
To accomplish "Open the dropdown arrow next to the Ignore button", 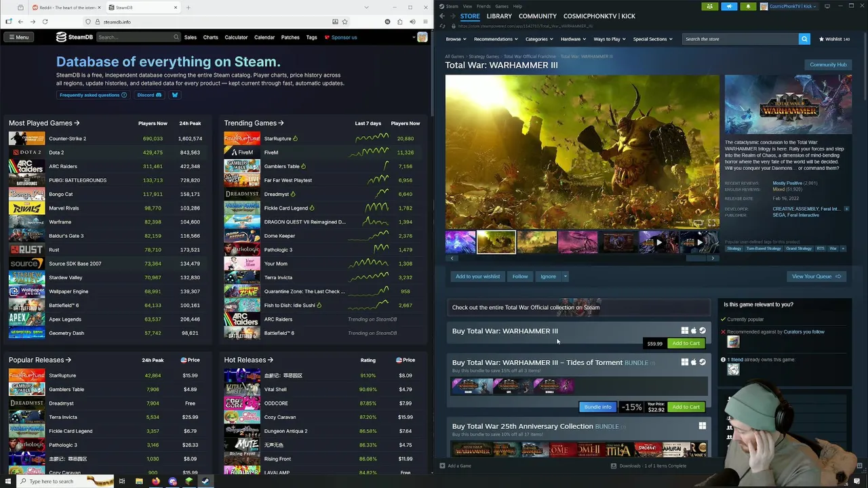I will tap(565, 277).
